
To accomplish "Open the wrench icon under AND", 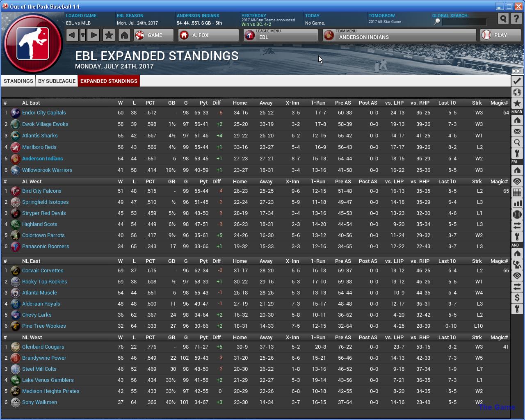I will 517,309.
